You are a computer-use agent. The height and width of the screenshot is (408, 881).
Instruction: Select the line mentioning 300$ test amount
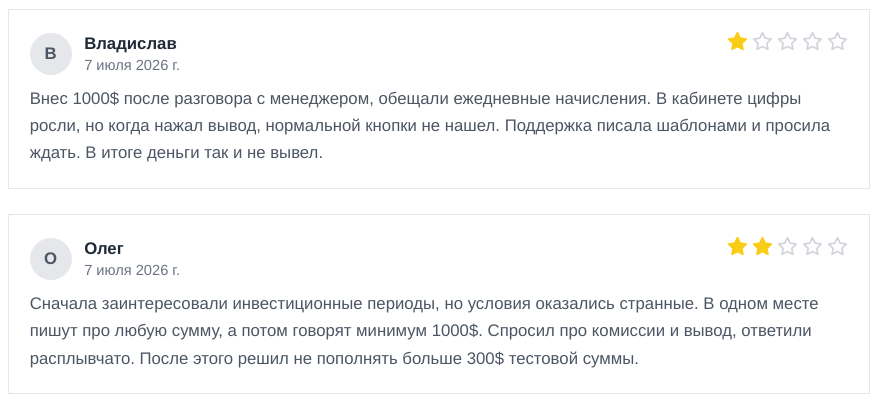tap(334, 359)
